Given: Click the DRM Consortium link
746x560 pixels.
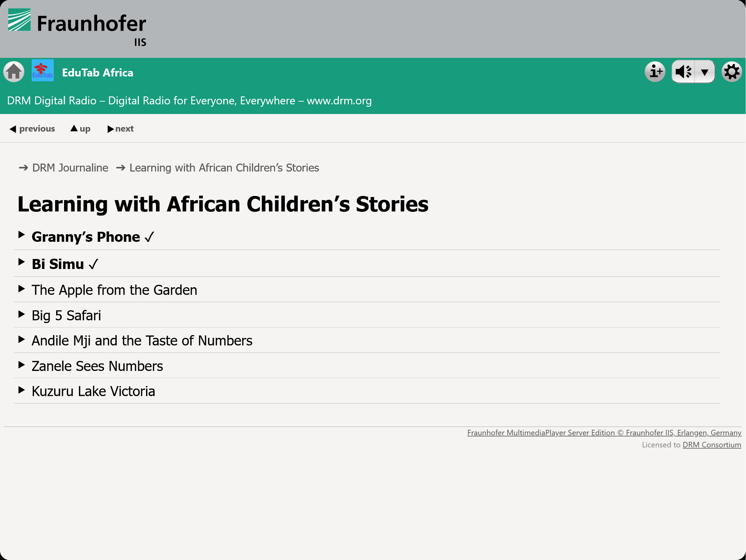Looking at the screenshot, I should coord(712,445).
